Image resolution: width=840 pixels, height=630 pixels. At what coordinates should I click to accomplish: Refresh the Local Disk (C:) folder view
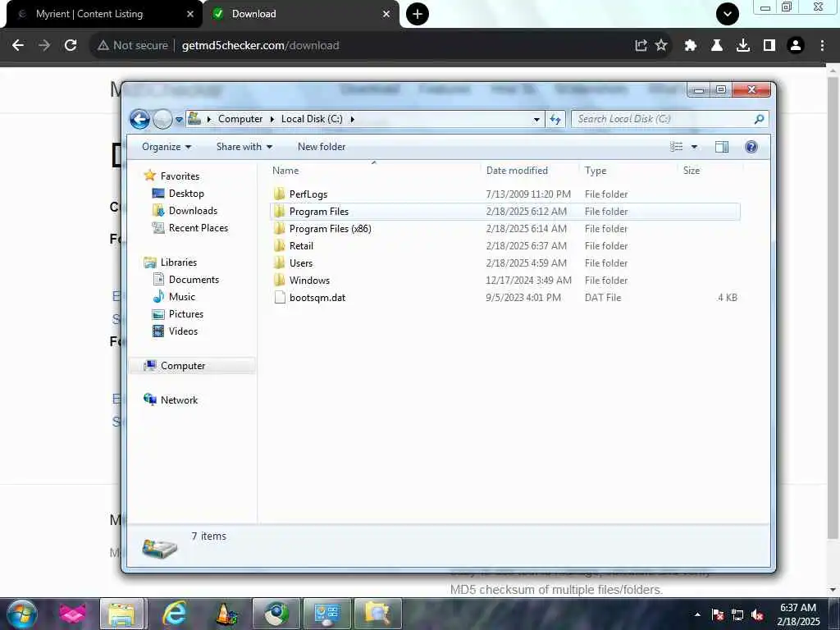point(555,120)
